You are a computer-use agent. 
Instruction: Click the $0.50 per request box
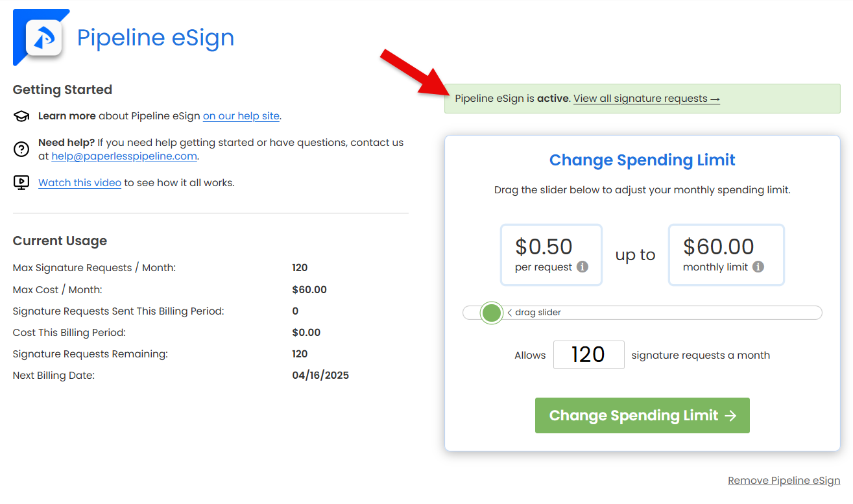point(551,254)
